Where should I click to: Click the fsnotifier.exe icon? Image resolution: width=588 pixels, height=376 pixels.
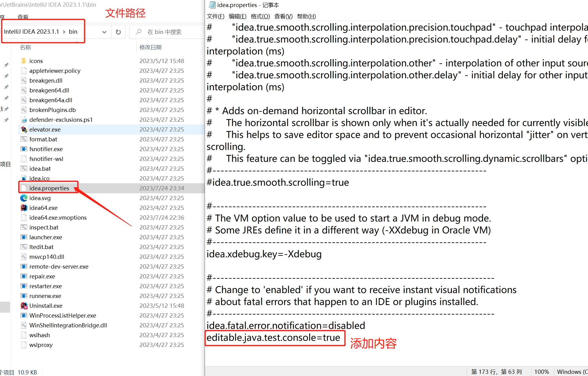pos(24,149)
